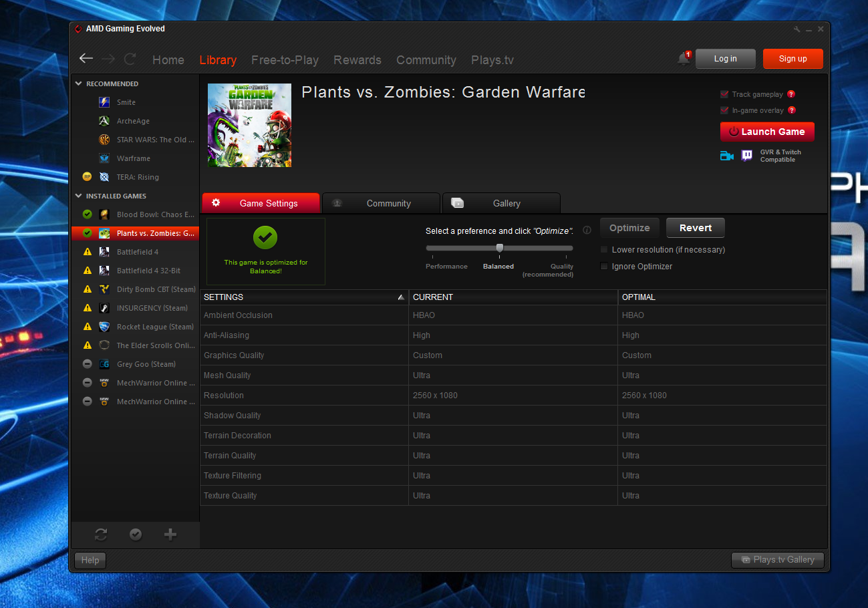Open the Rewards tab
This screenshot has width=868, height=608.
(x=357, y=59)
